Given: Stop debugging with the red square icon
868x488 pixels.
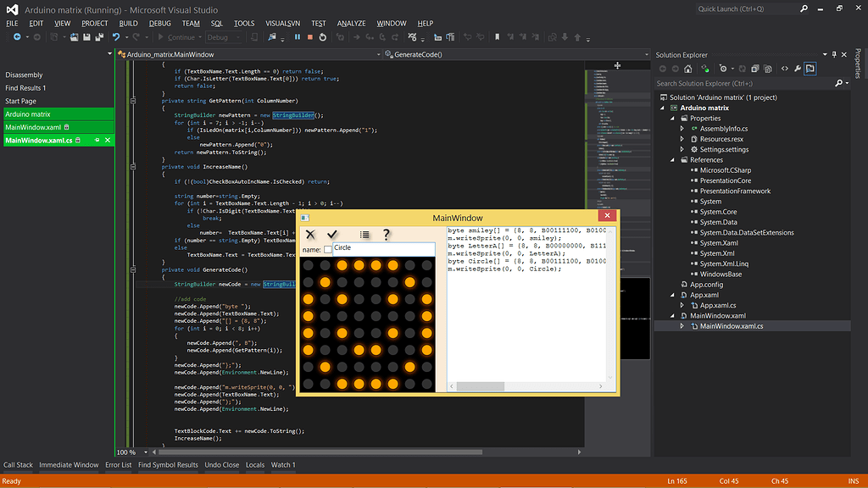Looking at the screenshot, I should tap(310, 37).
